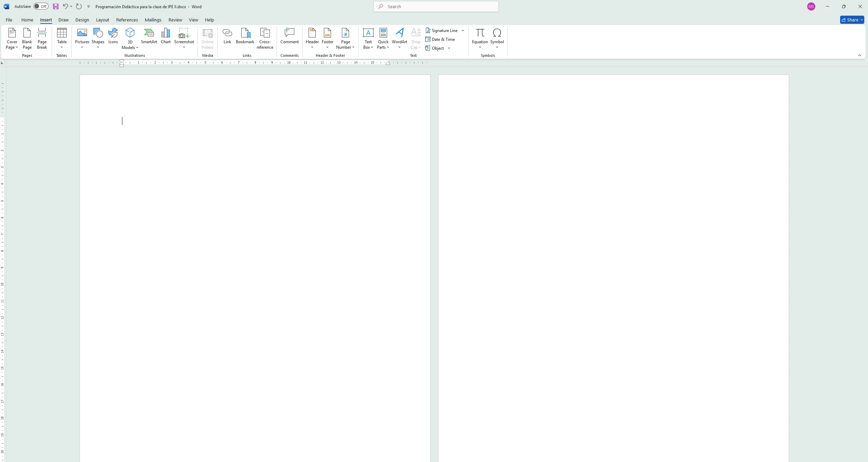
Task: Click the tab selector at ruler corner
Action: point(2,63)
